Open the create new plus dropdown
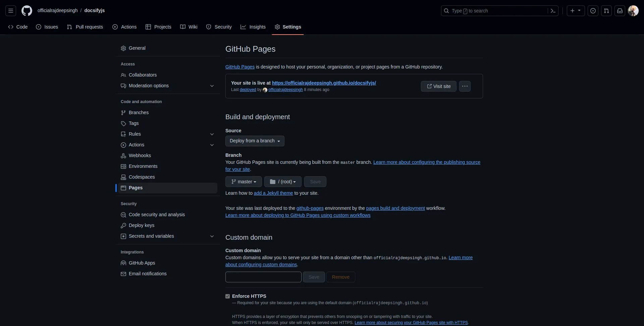This screenshot has width=644, height=326. [575, 11]
